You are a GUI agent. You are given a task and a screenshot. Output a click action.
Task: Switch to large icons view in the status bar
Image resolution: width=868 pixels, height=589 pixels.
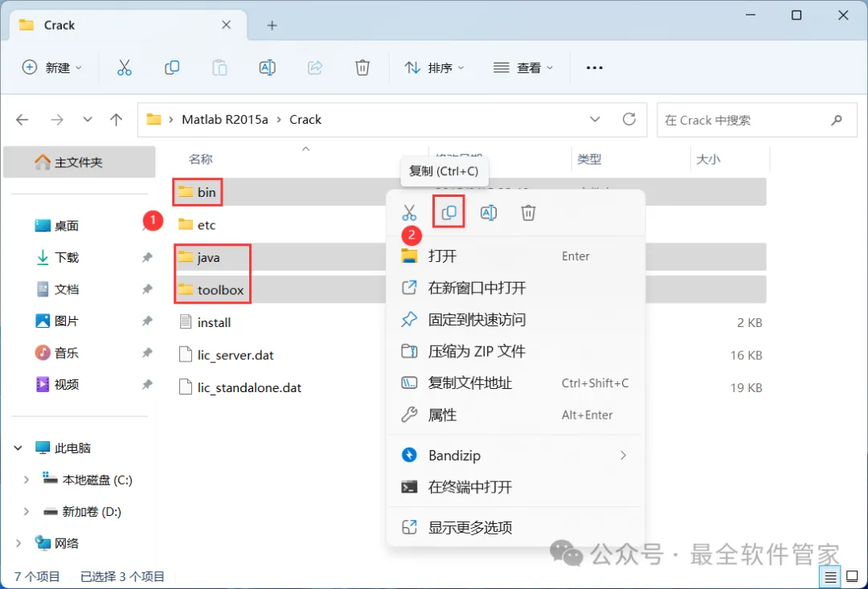[853, 578]
